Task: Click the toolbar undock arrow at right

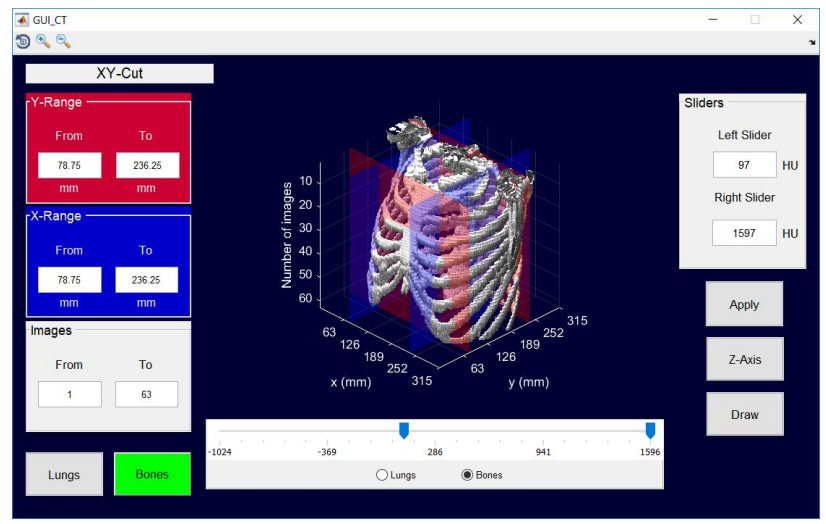Action: pyautogui.click(x=812, y=42)
